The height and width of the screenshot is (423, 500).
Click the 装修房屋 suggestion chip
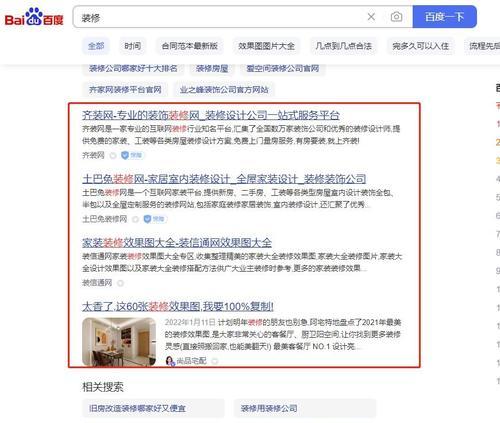(212, 69)
